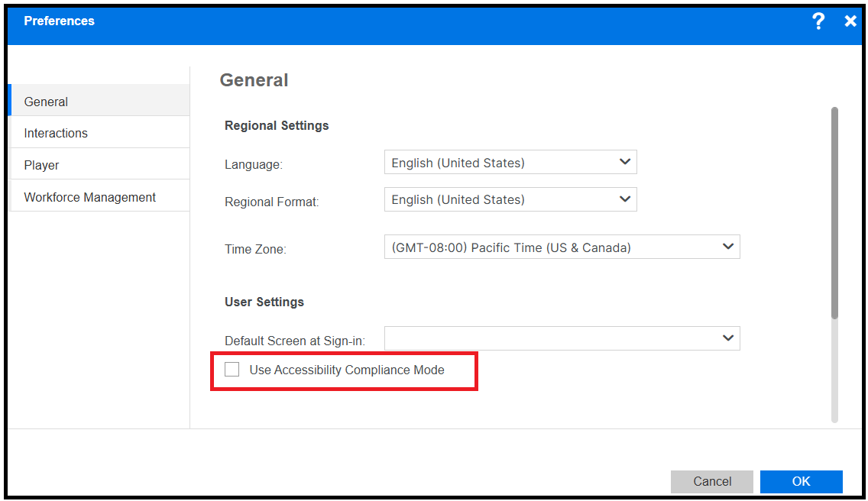868x501 pixels.
Task: Click the Time Zone label
Action: (x=255, y=249)
